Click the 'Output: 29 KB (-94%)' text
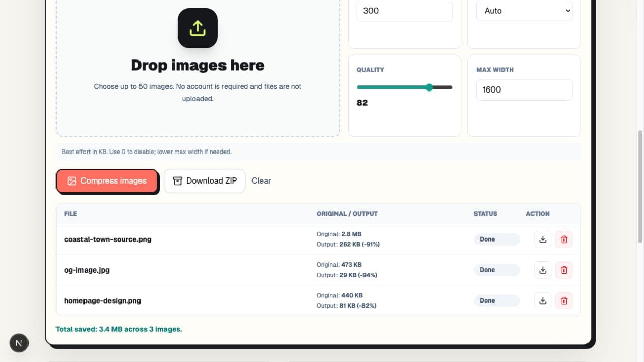This screenshot has width=644, height=362. (347, 275)
